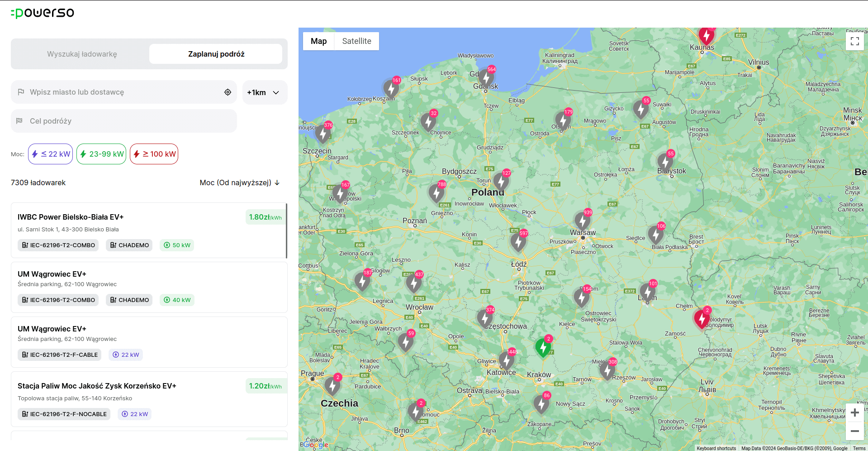
Task: Click the 1.20zł/kWh price badge
Action: (266, 386)
